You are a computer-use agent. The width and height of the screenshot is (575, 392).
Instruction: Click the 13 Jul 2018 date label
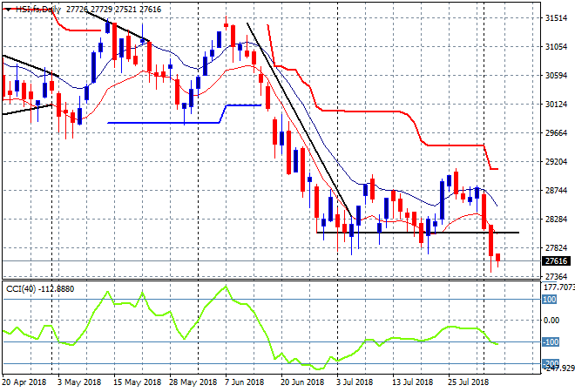tap(413, 382)
